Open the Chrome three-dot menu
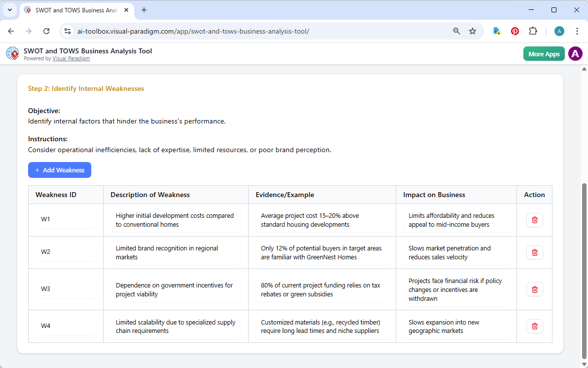Image resolution: width=588 pixels, height=368 pixels. [577, 31]
